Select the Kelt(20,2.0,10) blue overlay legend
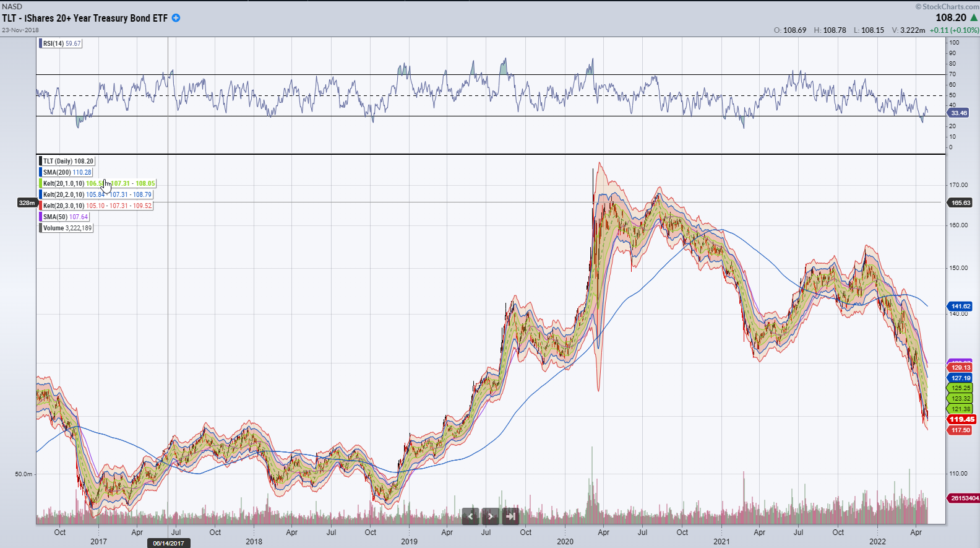 tap(96, 194)
